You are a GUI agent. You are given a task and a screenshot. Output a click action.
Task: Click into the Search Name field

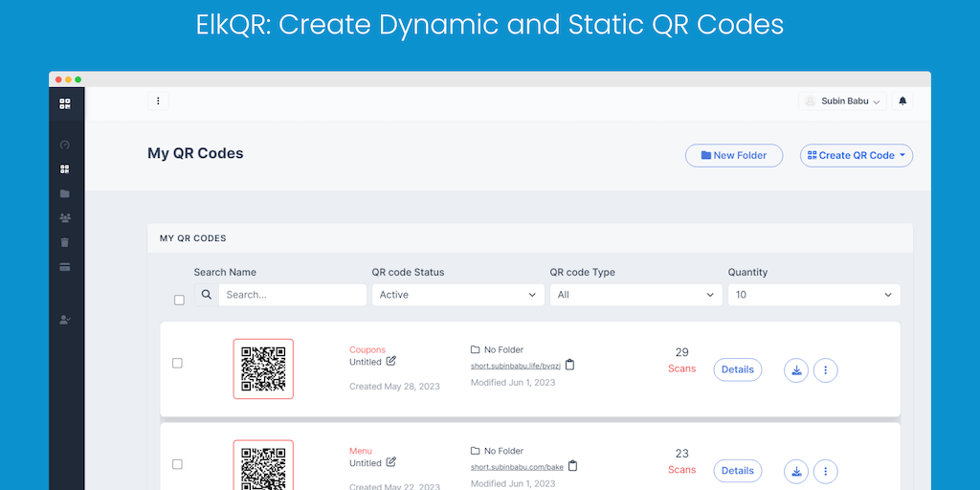(292, 295)
